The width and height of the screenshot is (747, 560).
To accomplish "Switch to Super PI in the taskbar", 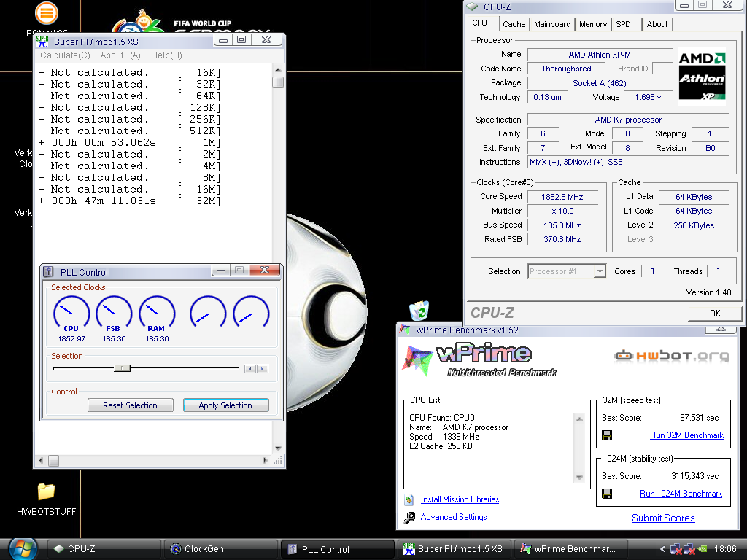I will coord(454,549).
